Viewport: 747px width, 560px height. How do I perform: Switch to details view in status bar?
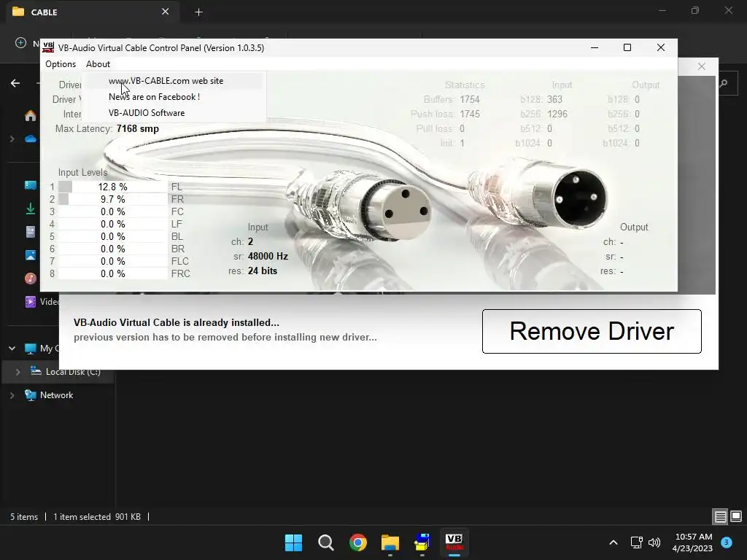coord(720,517)
